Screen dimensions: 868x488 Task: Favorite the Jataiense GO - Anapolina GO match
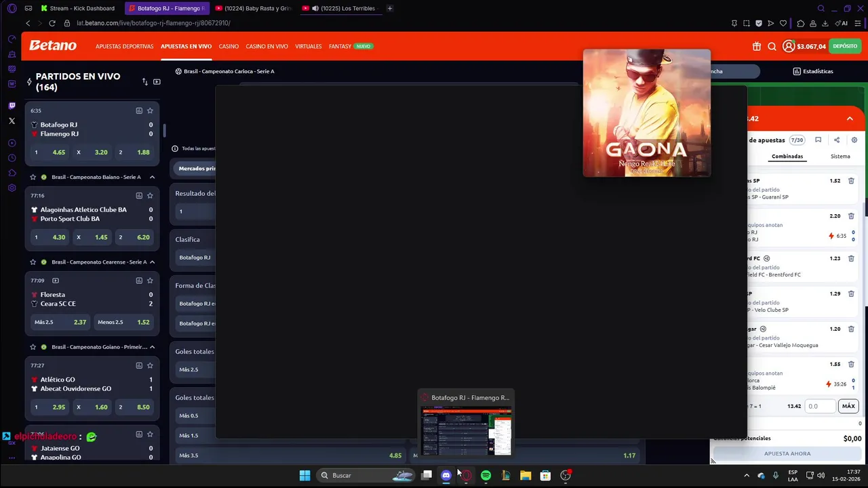tap(150, 434)
